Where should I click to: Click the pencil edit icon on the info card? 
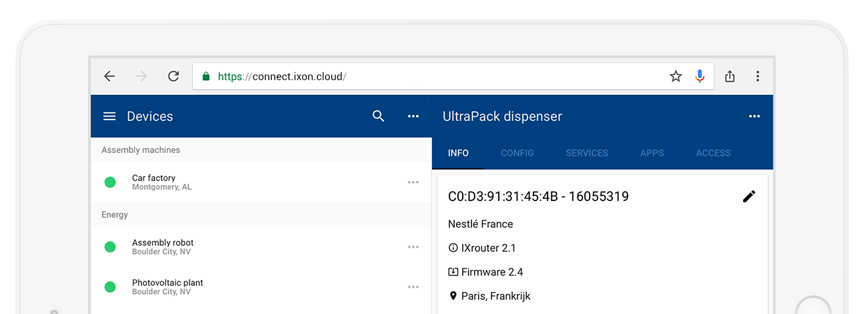[x=749, y=196]
